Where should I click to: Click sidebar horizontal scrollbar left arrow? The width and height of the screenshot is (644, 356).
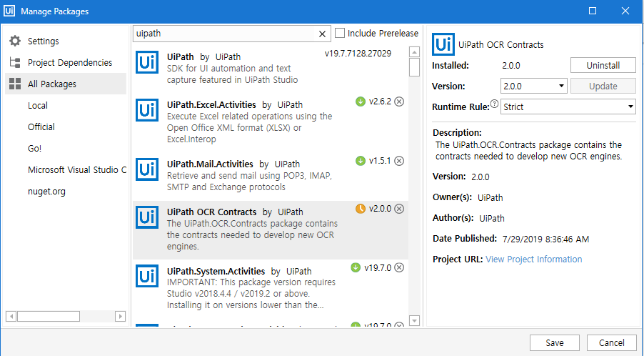click(11, 316)
